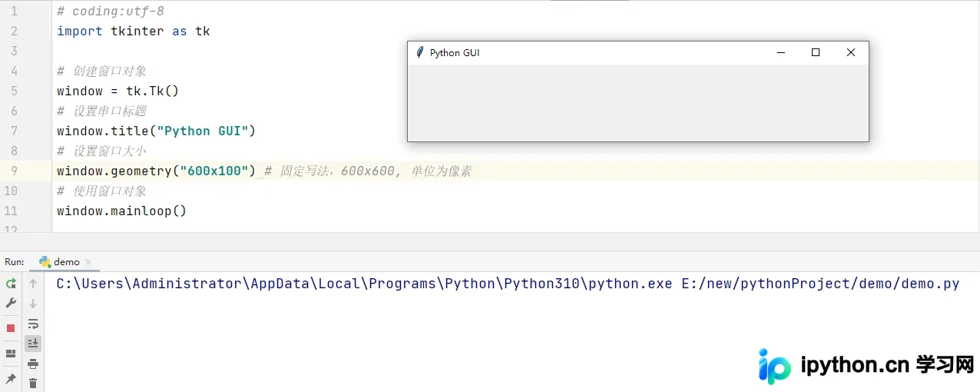Viewport: 980px width, 392px height.
Task: Close the demo run tab
Action: tap(88, 262)
